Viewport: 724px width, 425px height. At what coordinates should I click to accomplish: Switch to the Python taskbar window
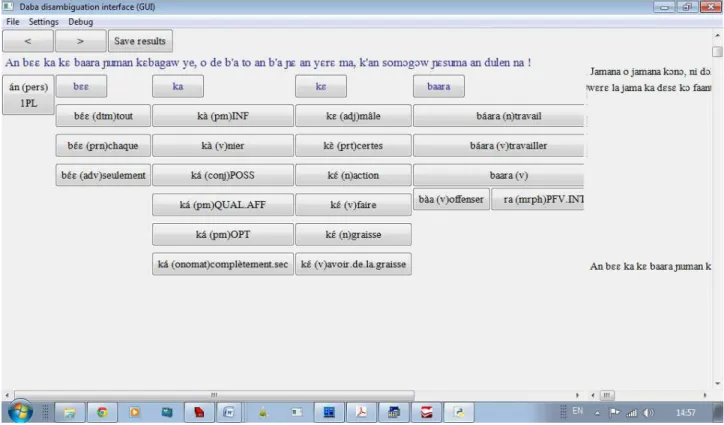click(x=459, y=412)
